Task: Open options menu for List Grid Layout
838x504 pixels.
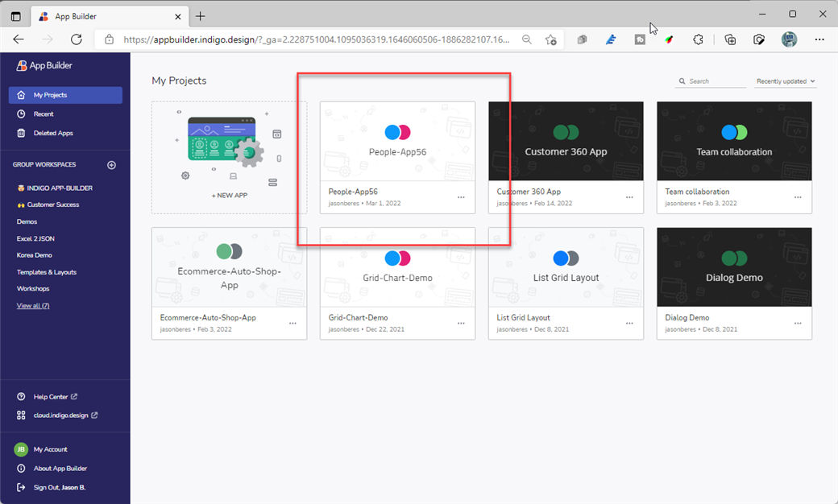Action: (x=629, y=324)
